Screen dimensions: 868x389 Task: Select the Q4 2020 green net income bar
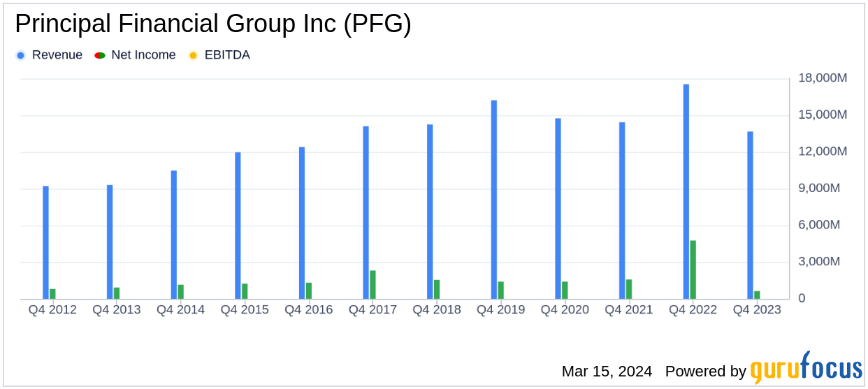pyautogui.click(x=565, y=291)
